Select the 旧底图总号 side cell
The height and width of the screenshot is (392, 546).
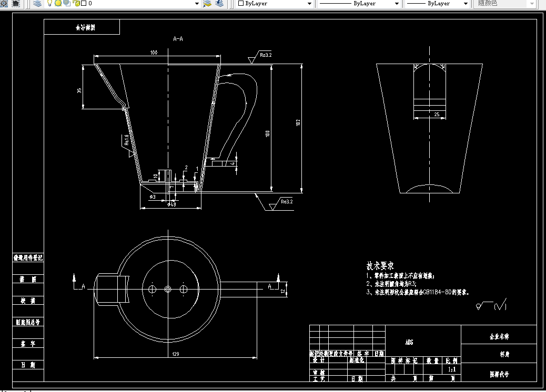(28, 322)
